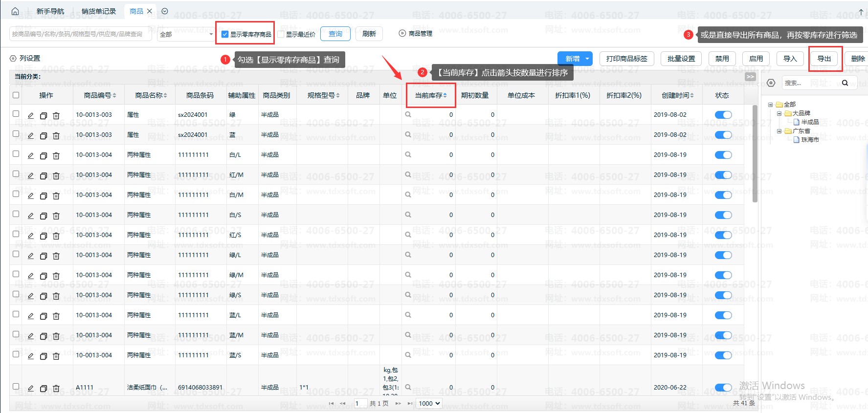868x413 pixels.
Task: Open column settings gear icon 列设置
Action: coord(13,58)
